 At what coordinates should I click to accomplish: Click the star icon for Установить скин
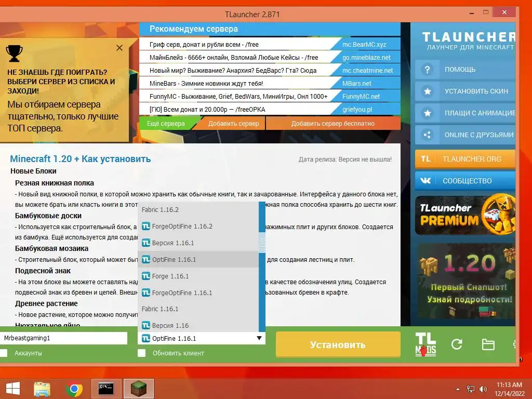(x=427, y=91)
